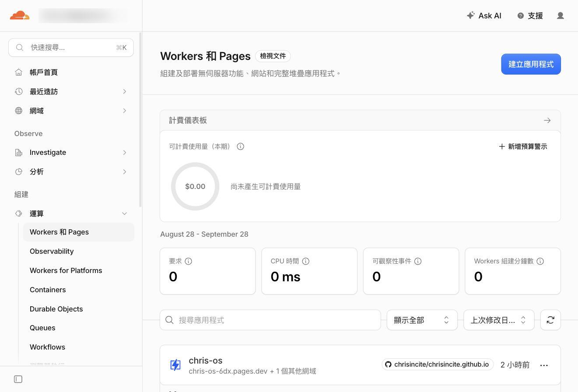This screenshot has height=392, width=578.
Task: Click info icon next to 要求
Action: pos(188,261)
